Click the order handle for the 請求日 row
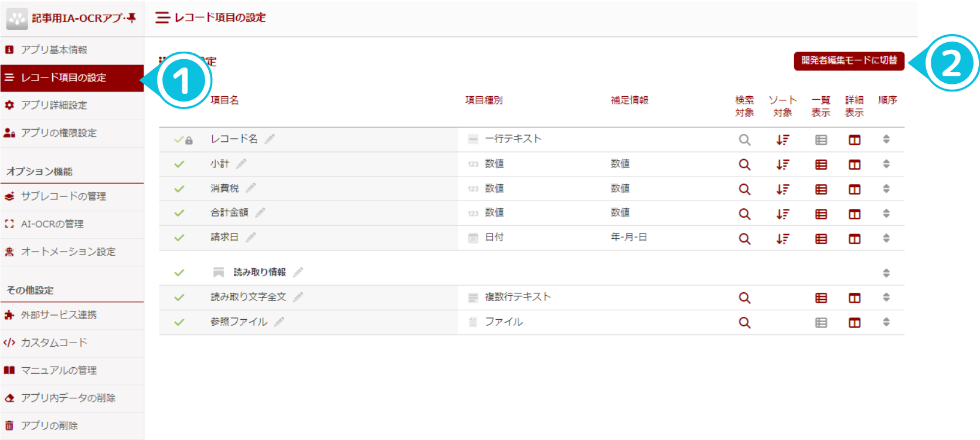The image size is (980, 440). (x=886, y=238)
